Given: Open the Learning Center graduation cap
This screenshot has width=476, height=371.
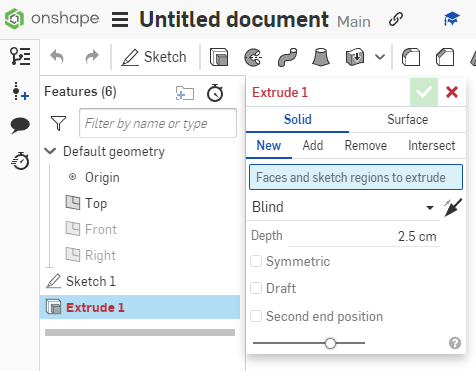Looking at the screenshot, I should (451, 19).
